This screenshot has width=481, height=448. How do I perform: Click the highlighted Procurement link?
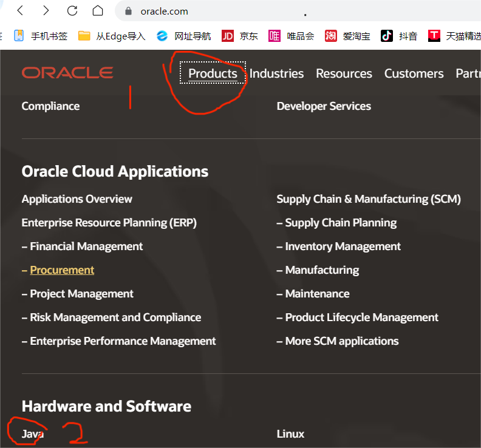pyautogui.click(x=62, y=270)
